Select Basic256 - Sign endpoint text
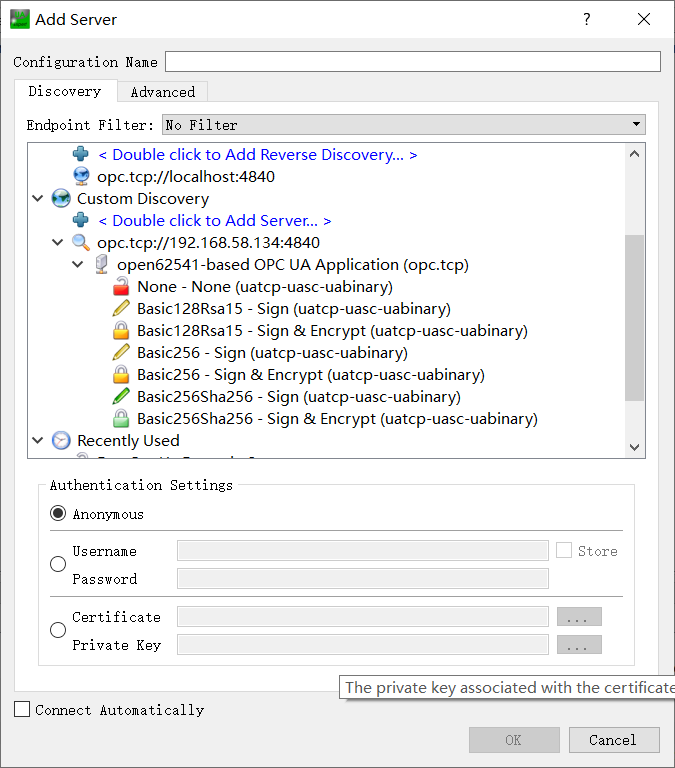The width and height of the screenshot is (675, 768). click(x=272, y=353)
